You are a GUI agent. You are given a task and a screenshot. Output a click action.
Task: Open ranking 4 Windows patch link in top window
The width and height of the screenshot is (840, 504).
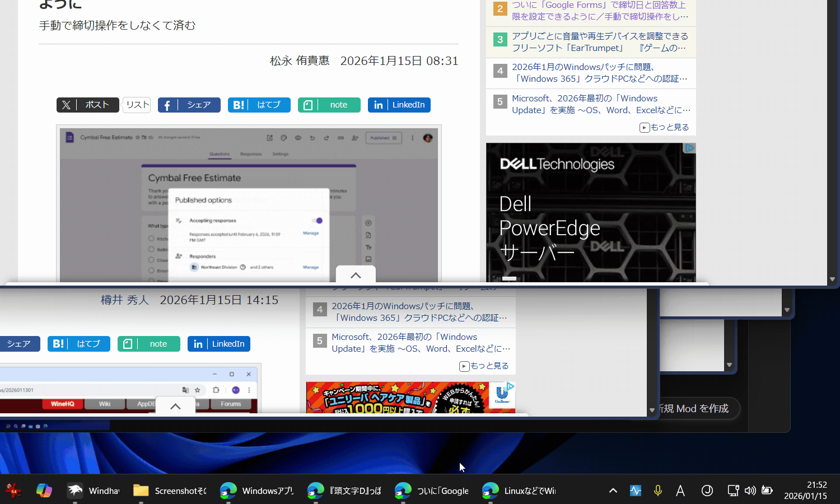click(x=600, y=73)
